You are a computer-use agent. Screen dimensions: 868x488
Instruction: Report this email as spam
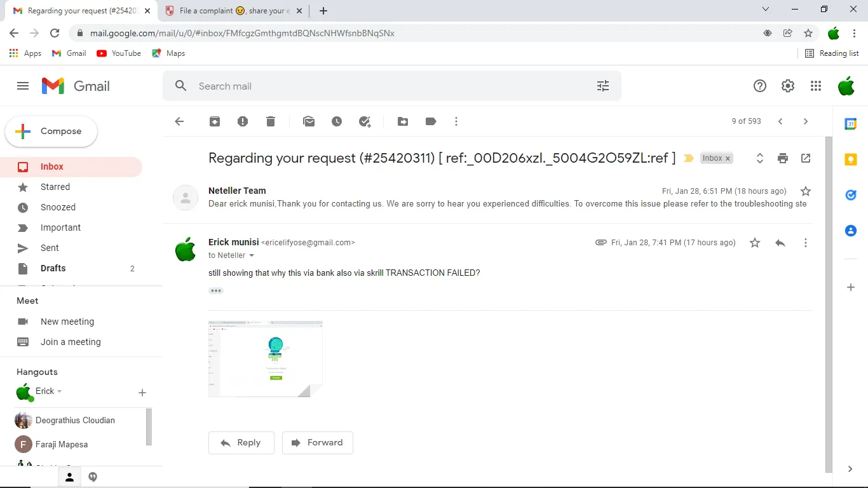(x=243, y=121)
